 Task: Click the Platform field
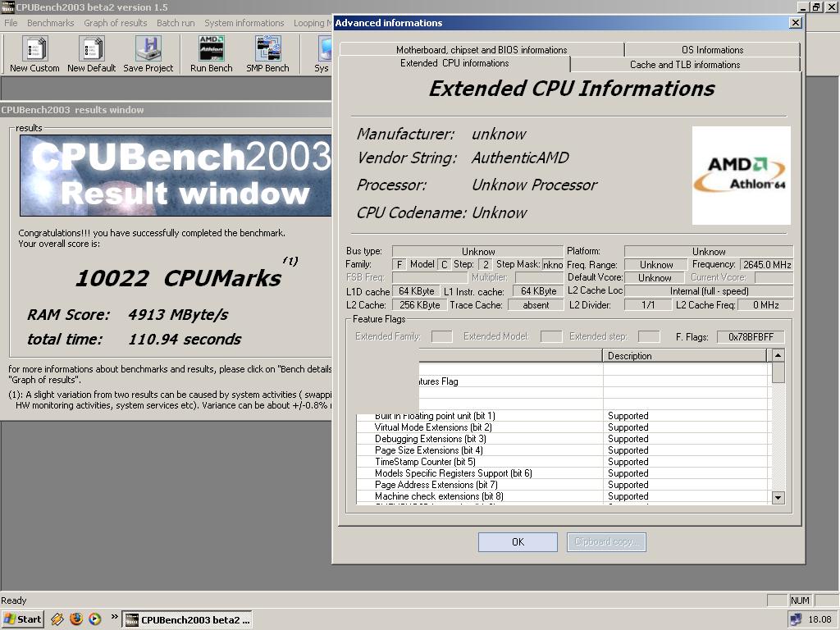[709, 251]
